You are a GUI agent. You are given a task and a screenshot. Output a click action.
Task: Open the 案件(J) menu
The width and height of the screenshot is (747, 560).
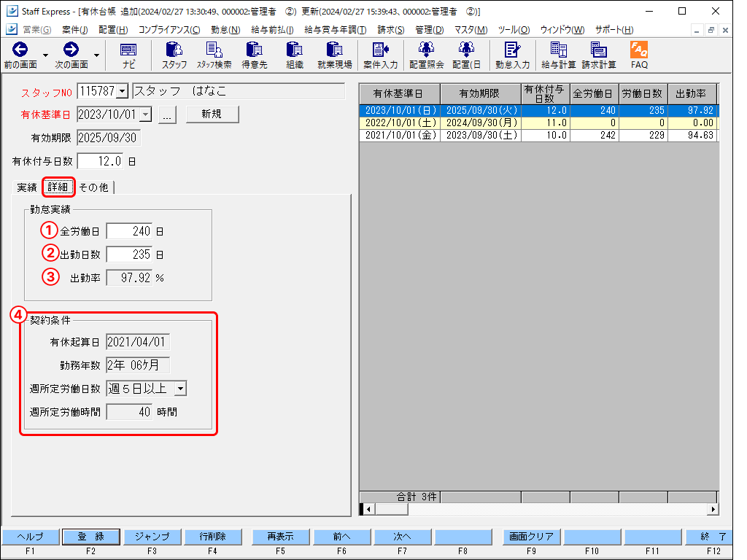point(75,29)
